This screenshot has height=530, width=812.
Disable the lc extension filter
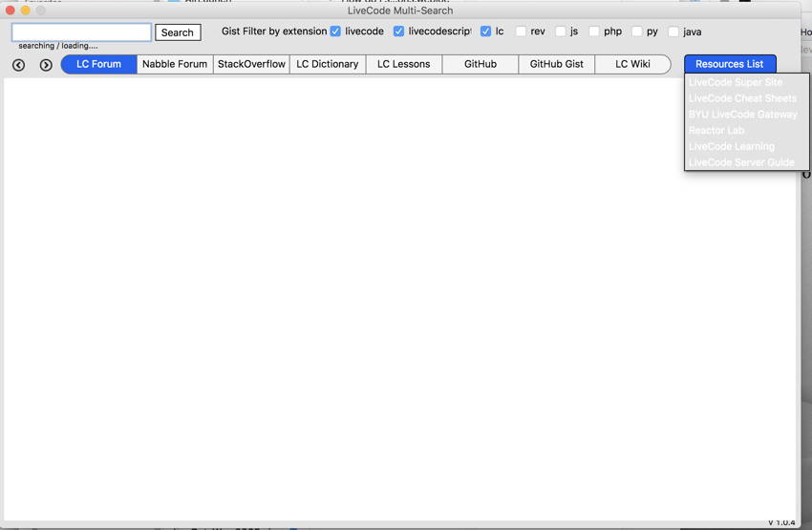pyautogui.click(x=485, y=32)
